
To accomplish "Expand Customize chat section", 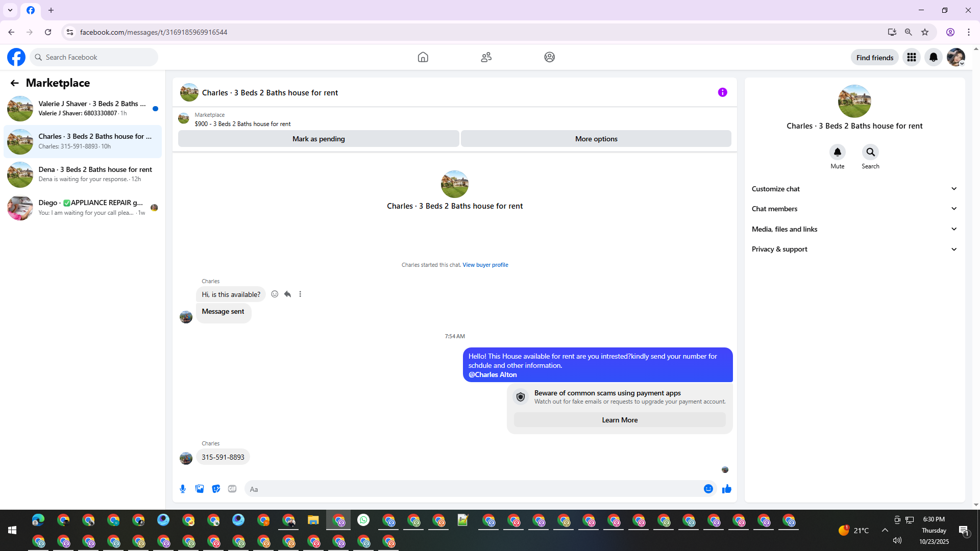I will pyautogui.click(x=854, y=189).
